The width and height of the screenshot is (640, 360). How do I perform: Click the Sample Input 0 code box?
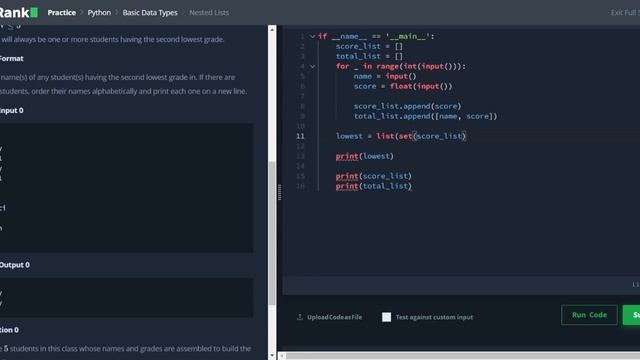[127, 188]
